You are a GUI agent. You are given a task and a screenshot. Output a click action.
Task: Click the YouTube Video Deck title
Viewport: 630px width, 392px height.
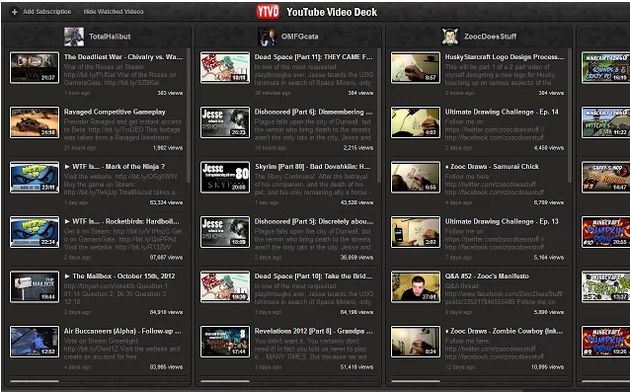pyautogui.click(x=332, y=12)
